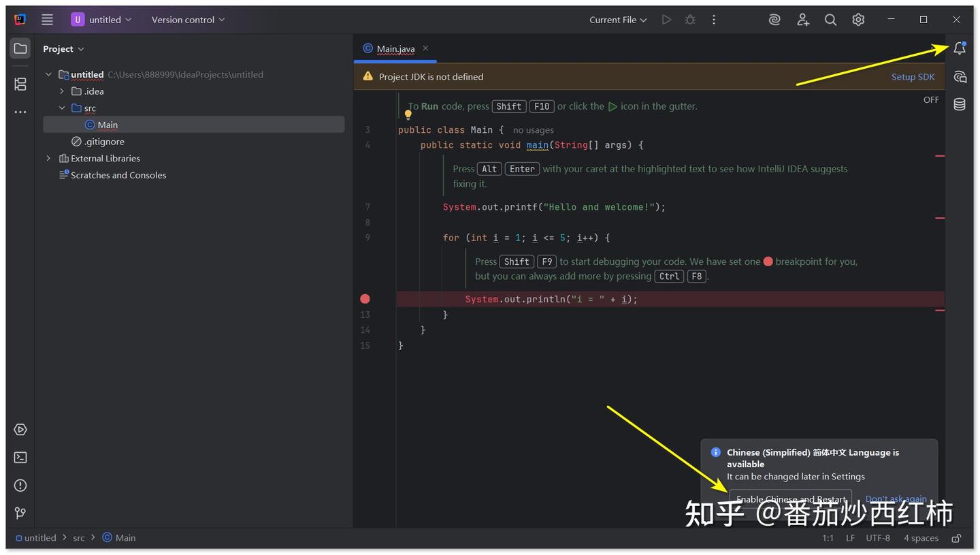
Task: Open the Current File run configuration dropdown
Action: pyautogui.click(x=618, y=20)
